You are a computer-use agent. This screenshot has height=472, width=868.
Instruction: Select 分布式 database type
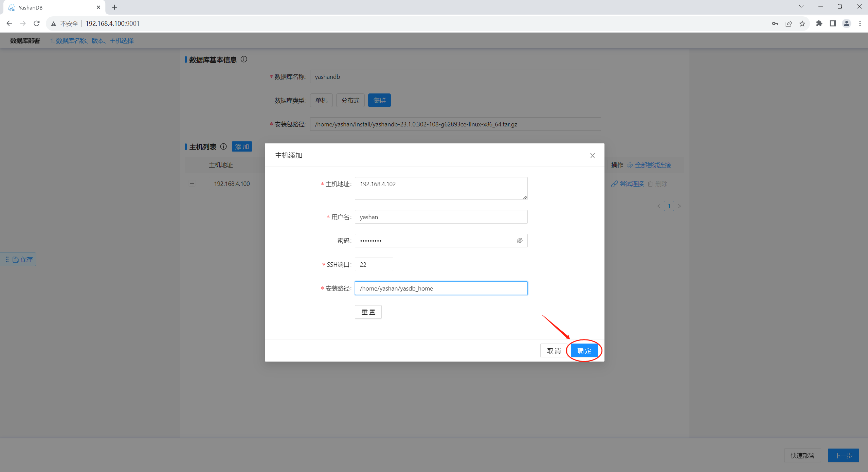click(x=350, y=100)
